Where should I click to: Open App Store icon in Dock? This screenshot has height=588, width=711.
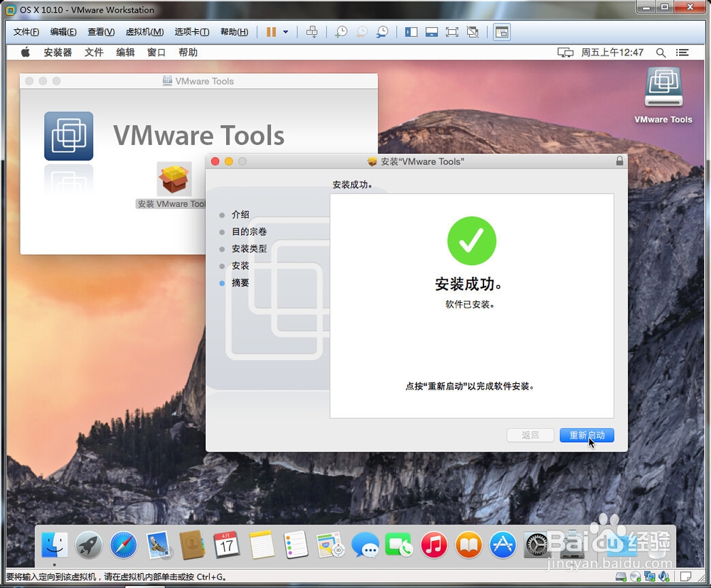[503, 545]
